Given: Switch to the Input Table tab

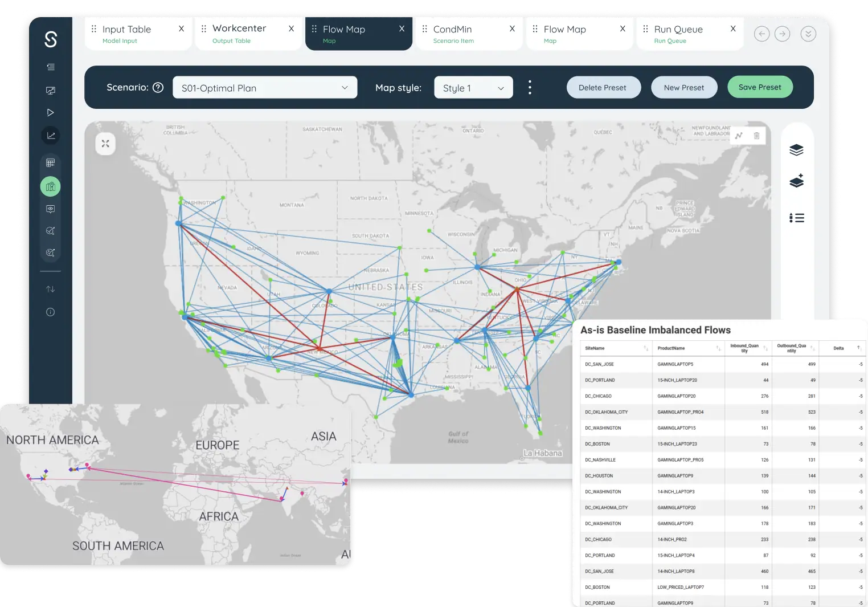Looking at the screenshot, I should 125,28.
